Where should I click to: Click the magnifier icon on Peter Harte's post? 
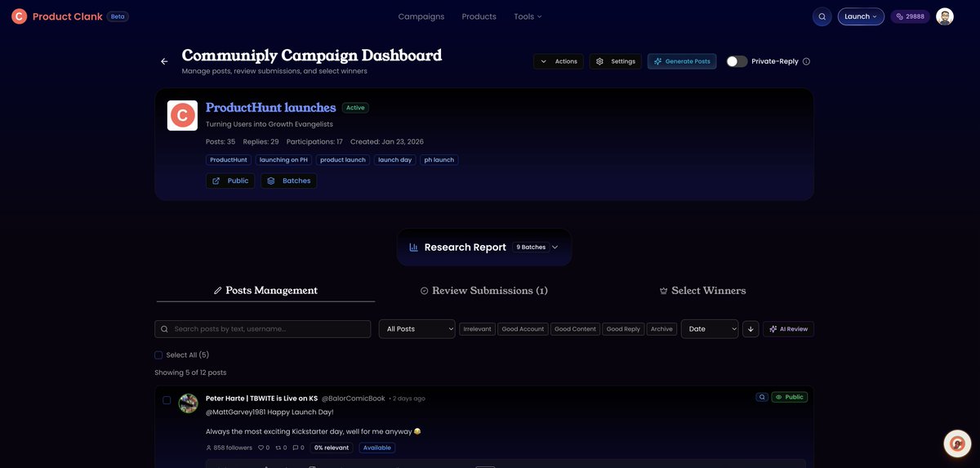coord(762,397)
